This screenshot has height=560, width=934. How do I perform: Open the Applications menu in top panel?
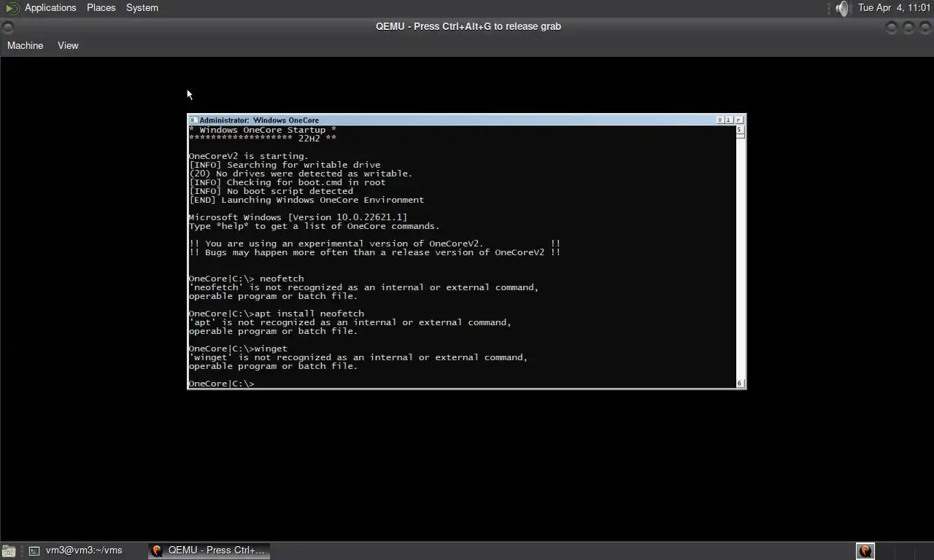point(50,7)
